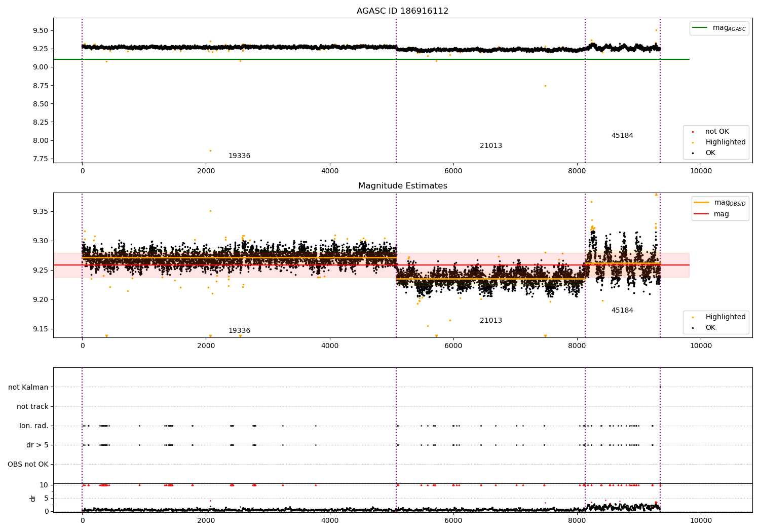This screenshot has height=532, width=760.
Task: Click the 4000 x-tick under middle plot
Action: tap(330, 346)
